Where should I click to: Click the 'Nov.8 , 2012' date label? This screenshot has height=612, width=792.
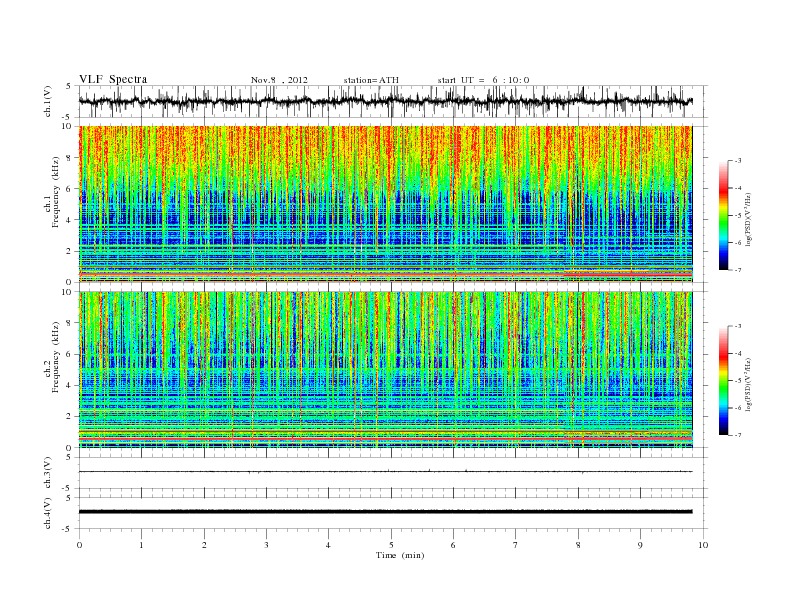(x=279, y=80)
